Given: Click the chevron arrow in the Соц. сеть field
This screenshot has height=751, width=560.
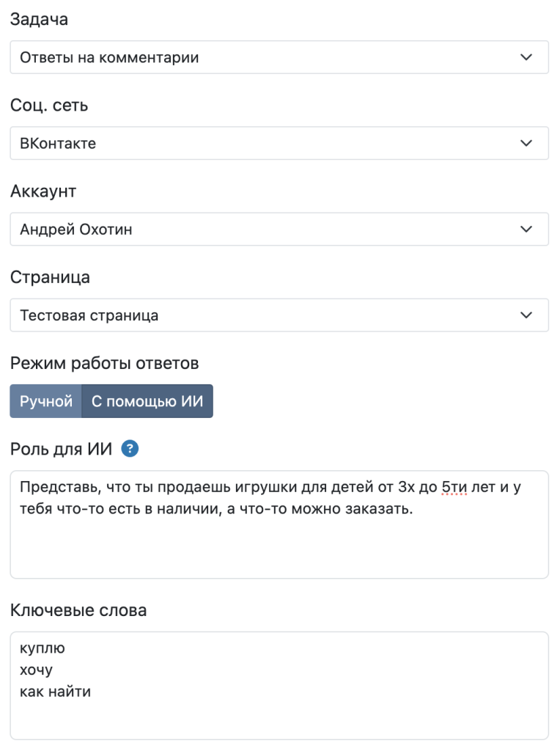Looking at the screenshot, I should (x=526, y=143).
